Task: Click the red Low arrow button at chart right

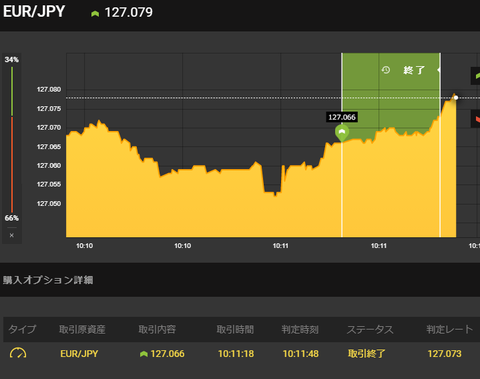Action: [476, 119]
